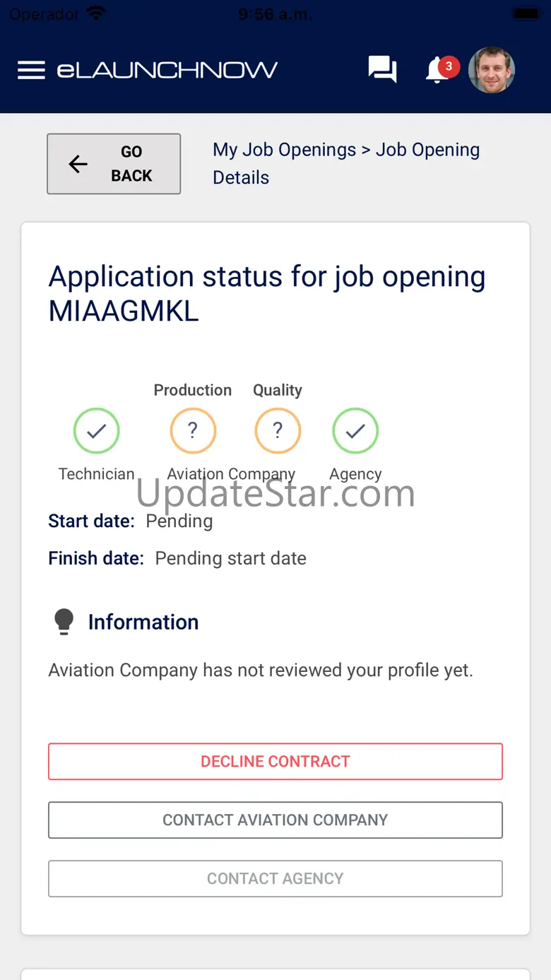The image size is (551, 980).
Task: Tap the Production question mark status circle
Action: click(x=193, y=430)
